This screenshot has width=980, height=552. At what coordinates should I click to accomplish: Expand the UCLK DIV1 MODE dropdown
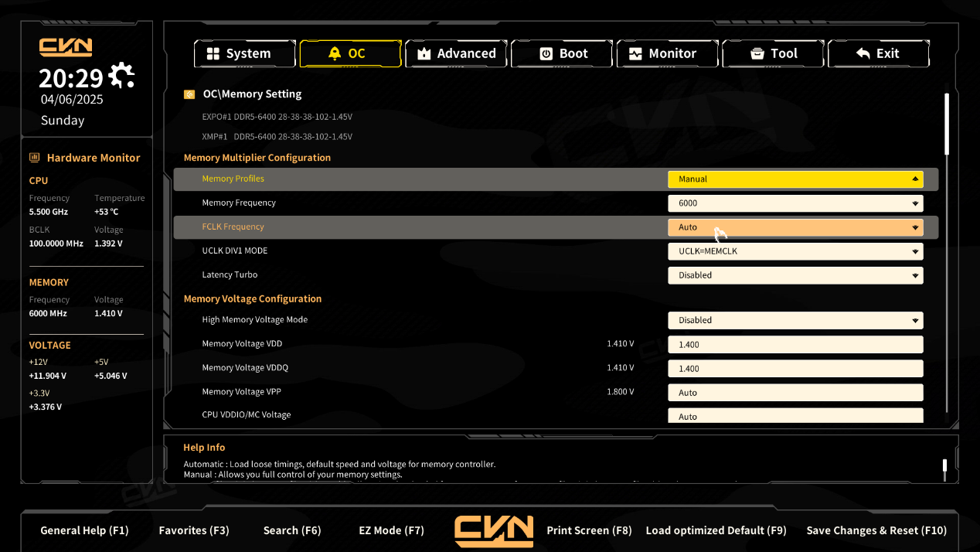[795, 251]
